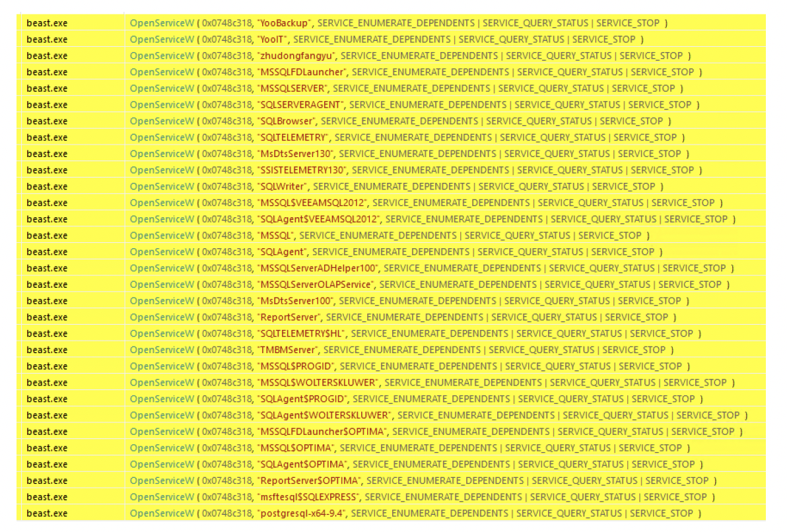Select the "MsDtsServer130" service name
This screenshot has height=532, width=787.
pos(295,154)
